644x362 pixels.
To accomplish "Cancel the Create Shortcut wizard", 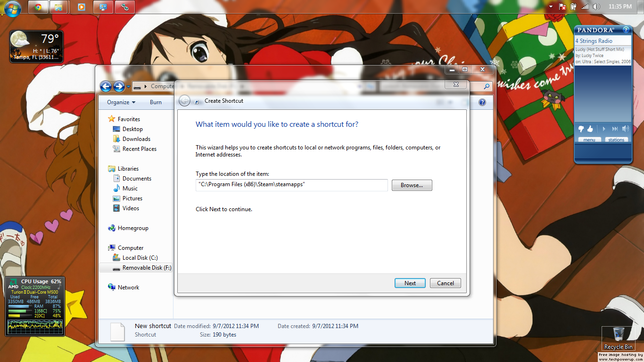I will [x=445, y=283].
